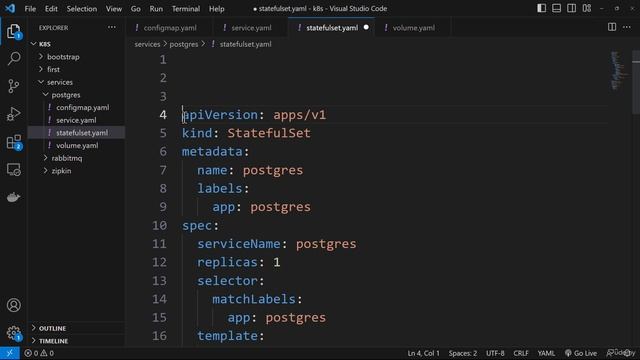The width and height of the screenshot is (640, 360).
Task: Click UTF-8 encoding status item
Action: click(x=495, y=353)
